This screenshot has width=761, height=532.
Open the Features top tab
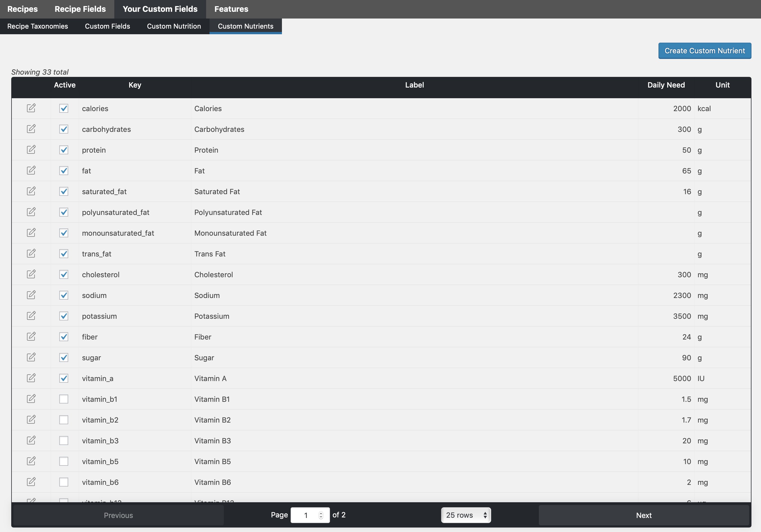coord(231,9)
